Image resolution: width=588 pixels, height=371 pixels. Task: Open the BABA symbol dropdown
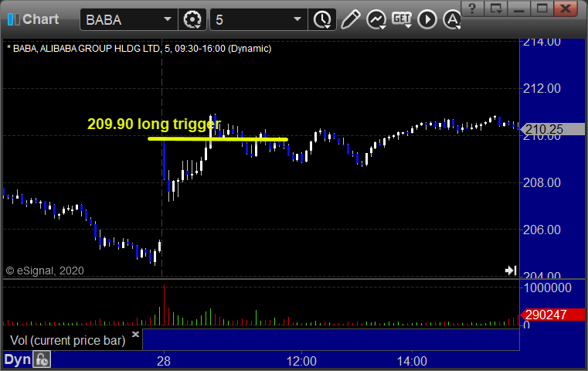pyautogui.click(x=168, y=19)
